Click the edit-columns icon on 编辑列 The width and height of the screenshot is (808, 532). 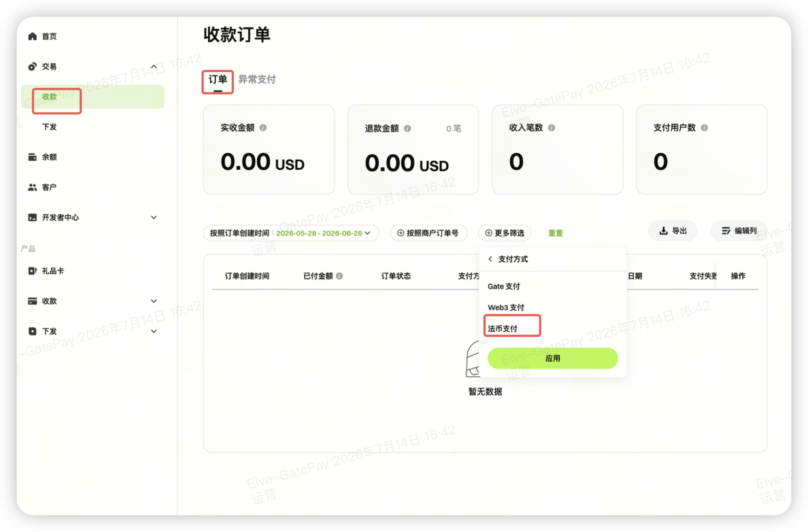pyautogui.click(x=726, y=231)
